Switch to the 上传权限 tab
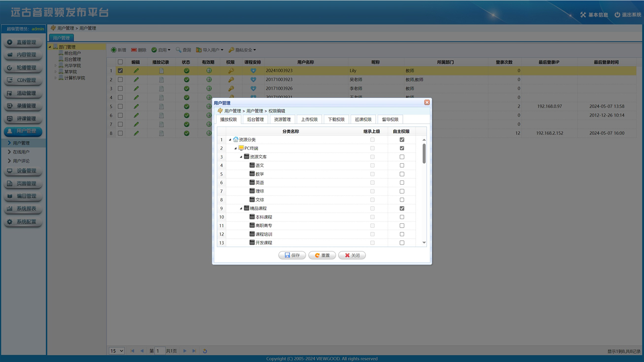This screenshot has height=362, width=644. 309,120
